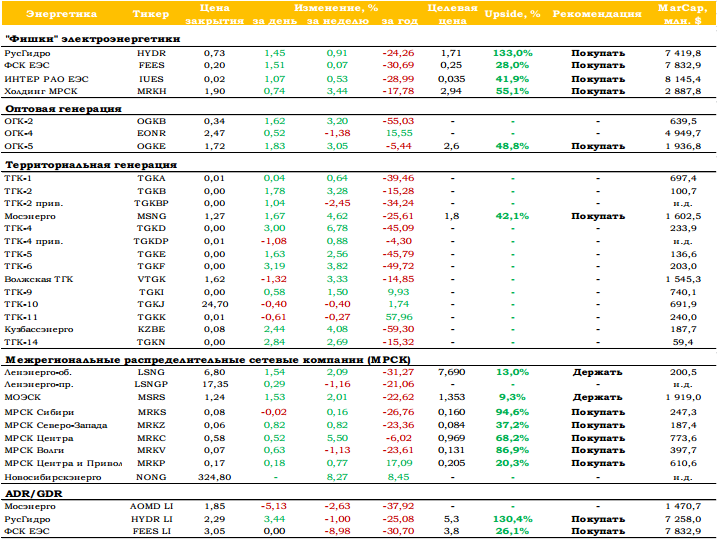Click the Тикер column header
The image size is (722, 540).
[x=151, y=14]
